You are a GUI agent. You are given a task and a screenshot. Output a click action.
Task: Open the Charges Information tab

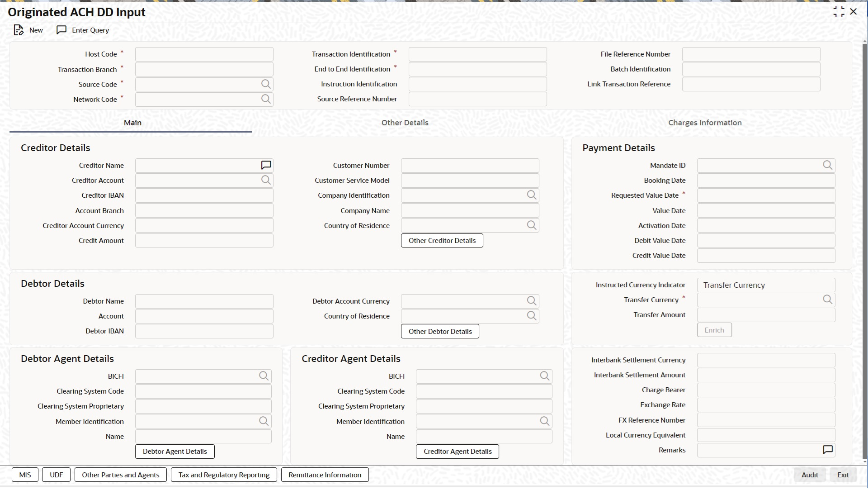[704, 123]
